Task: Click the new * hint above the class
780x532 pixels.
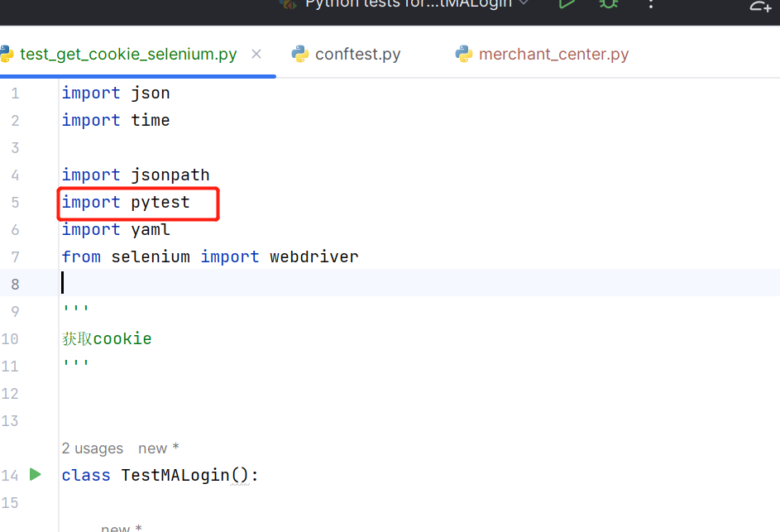Action: (159, 448)
